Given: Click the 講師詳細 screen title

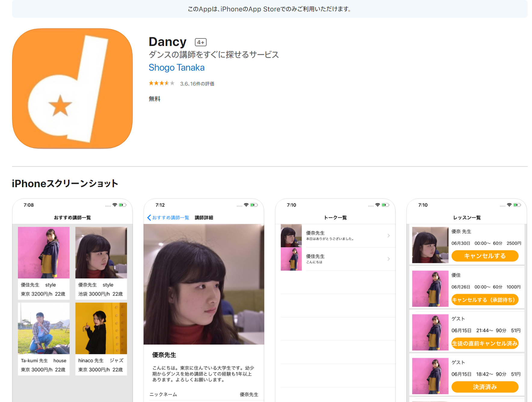Looking at the screenshot, I should click(204, 218).
